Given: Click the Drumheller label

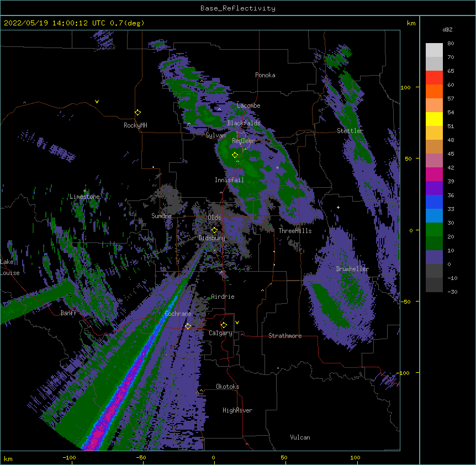Looking at the screenshot, I should pos(352,269).
